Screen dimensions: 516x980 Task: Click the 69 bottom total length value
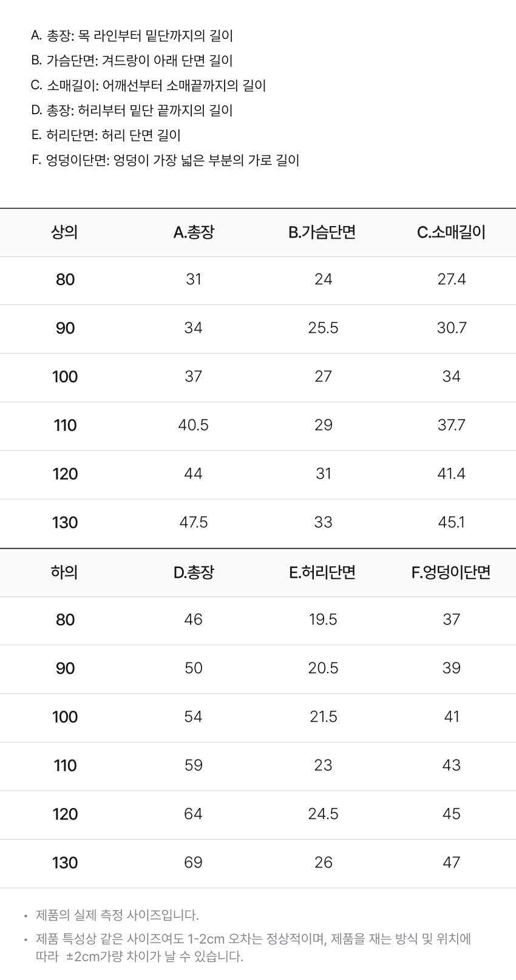tap(194, 863)
